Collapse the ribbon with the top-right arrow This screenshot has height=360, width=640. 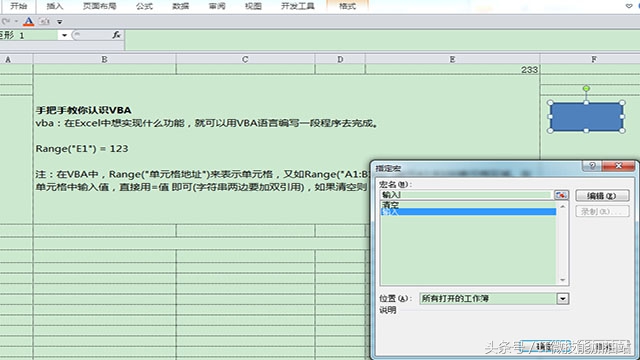(x=629, y=6)
